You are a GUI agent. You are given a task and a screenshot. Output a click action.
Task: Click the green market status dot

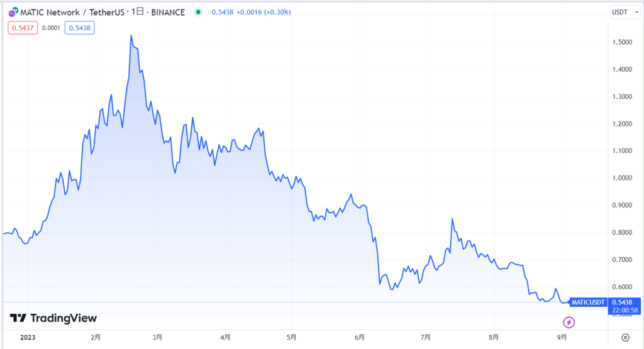pyautogui.click(x=199, y=12)
